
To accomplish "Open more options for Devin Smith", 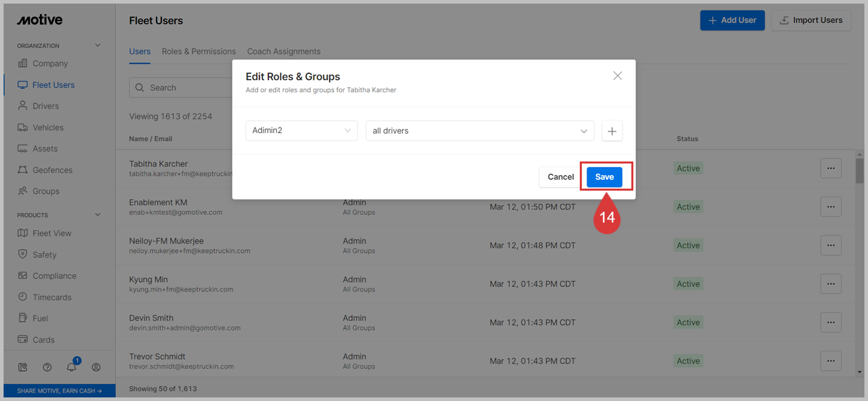I will coord(831,322).
